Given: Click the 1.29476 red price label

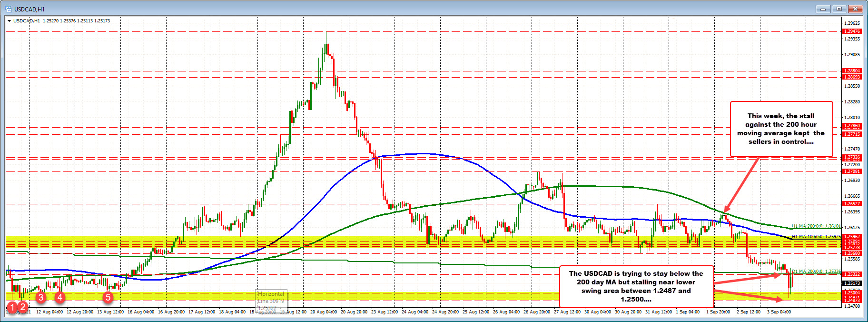Looking at the screenshot, I should pyautogui.click(x=852, y=31).
